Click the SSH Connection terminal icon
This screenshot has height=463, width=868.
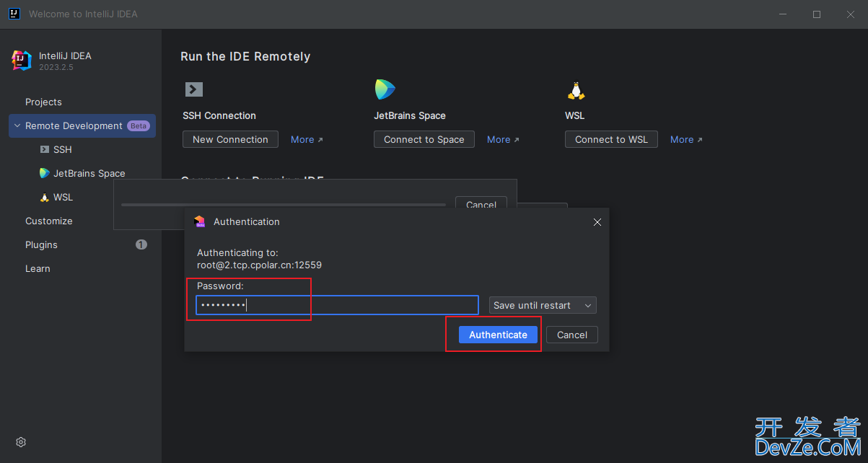pos(194,89)
